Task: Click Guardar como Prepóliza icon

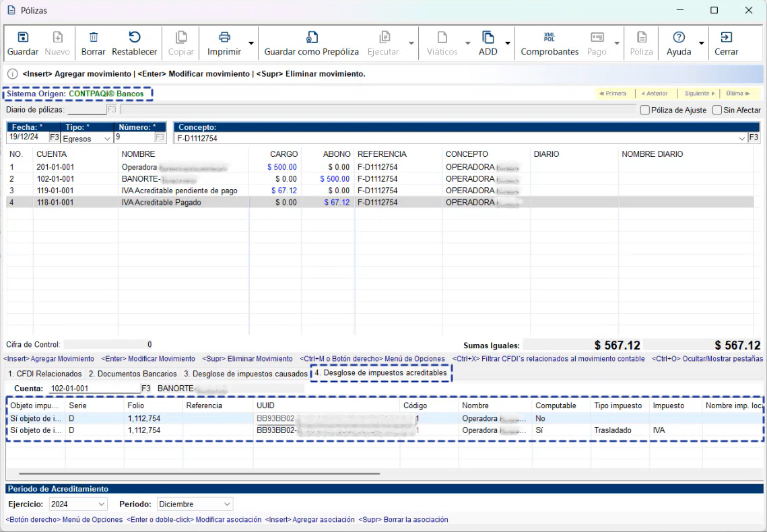Action: click(311, 38)
